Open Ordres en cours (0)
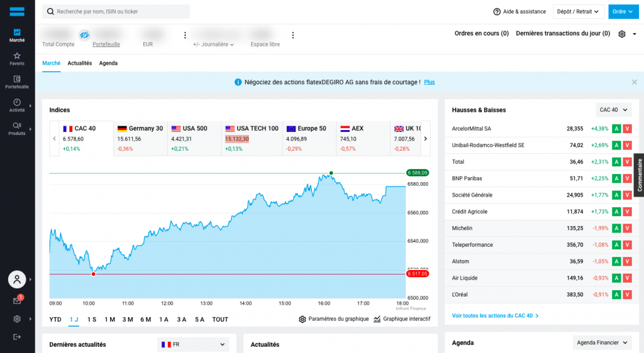Screen dimensions: 644x353 (x=481, y=33)
